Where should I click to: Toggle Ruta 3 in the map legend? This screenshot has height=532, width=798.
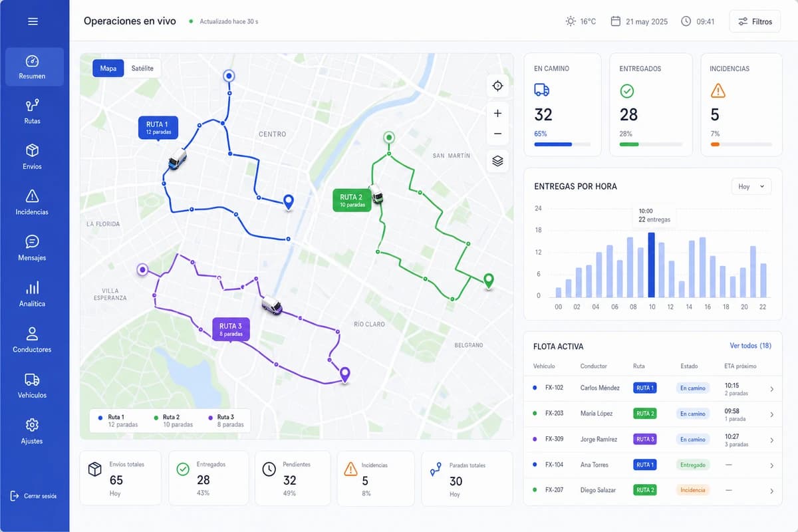[227, 420]
